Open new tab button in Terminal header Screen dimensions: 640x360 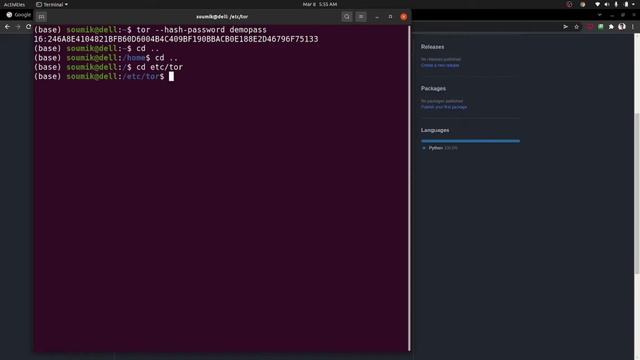[41, 17]
